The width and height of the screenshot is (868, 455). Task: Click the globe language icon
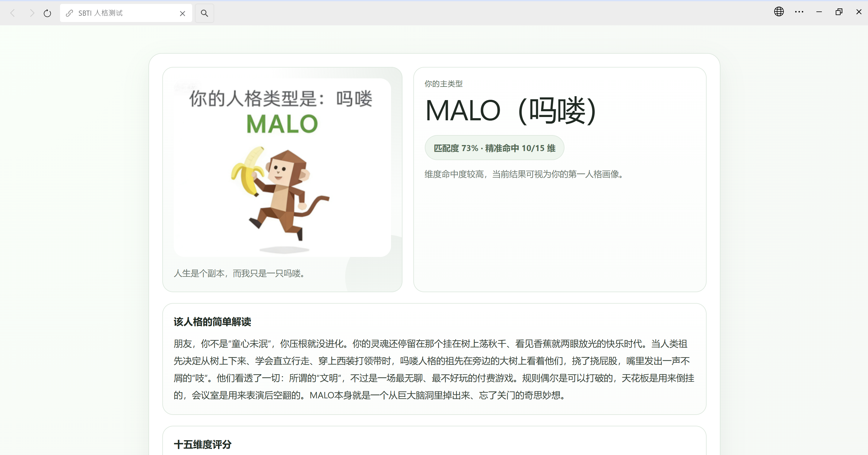779,12
